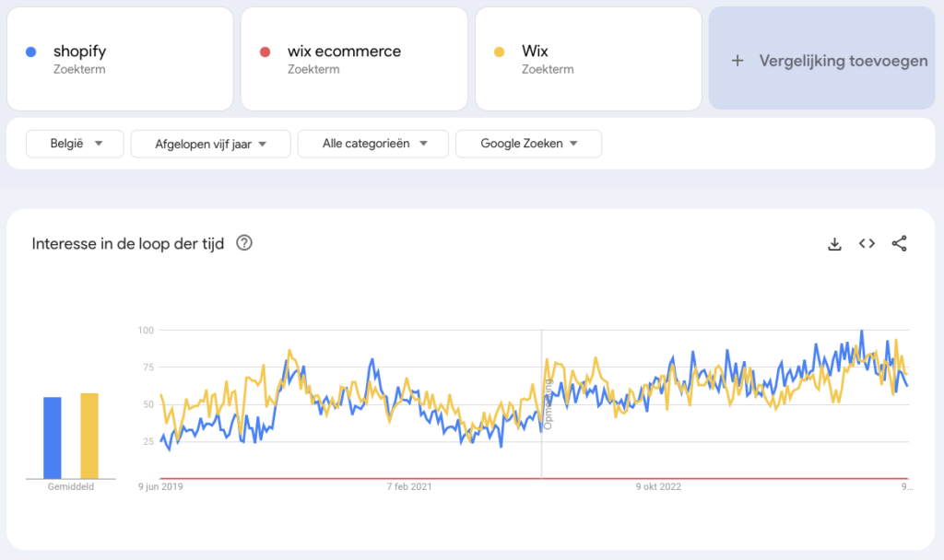944x560 pixels.
Task: Open the België region dropdown
Action: click(x=74, y=144)
